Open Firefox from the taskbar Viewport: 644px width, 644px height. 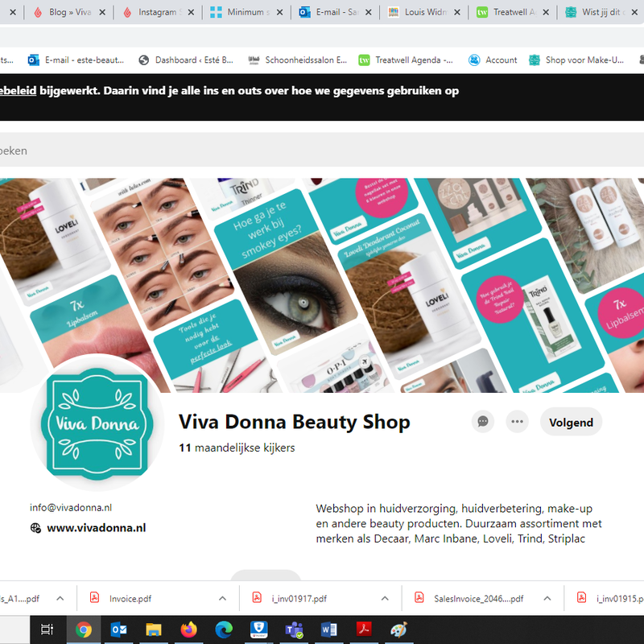[188, 630]
